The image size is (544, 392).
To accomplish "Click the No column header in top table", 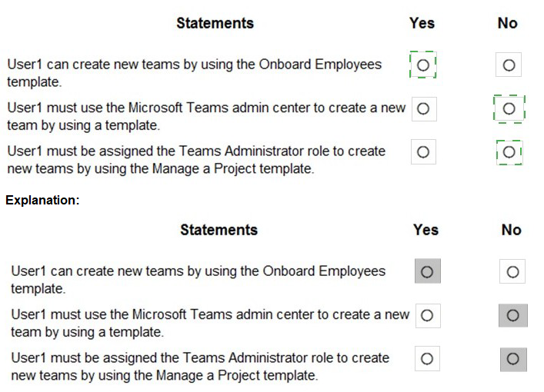I will 507,23.
